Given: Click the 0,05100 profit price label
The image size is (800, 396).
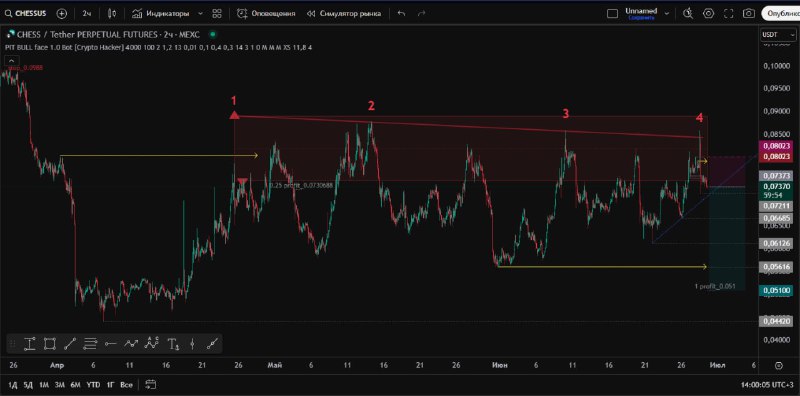Looking at the screenshot, I should [x=776, y=290].
